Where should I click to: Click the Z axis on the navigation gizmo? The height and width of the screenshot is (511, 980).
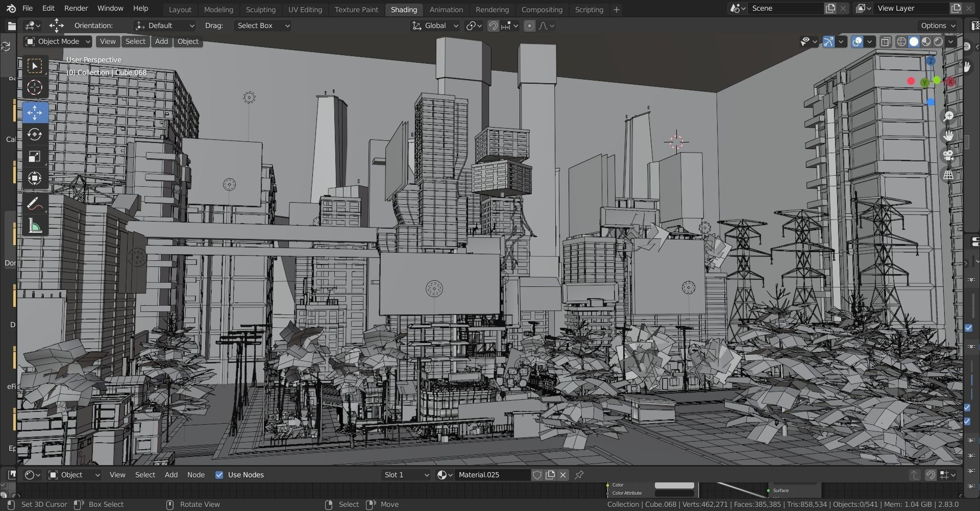930,61
